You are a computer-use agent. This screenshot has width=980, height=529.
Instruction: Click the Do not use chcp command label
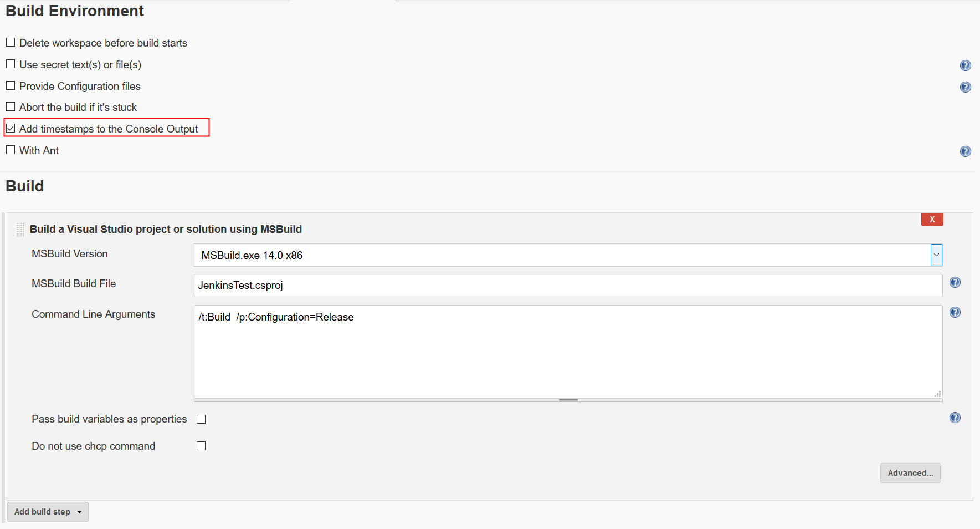(94, 446)
